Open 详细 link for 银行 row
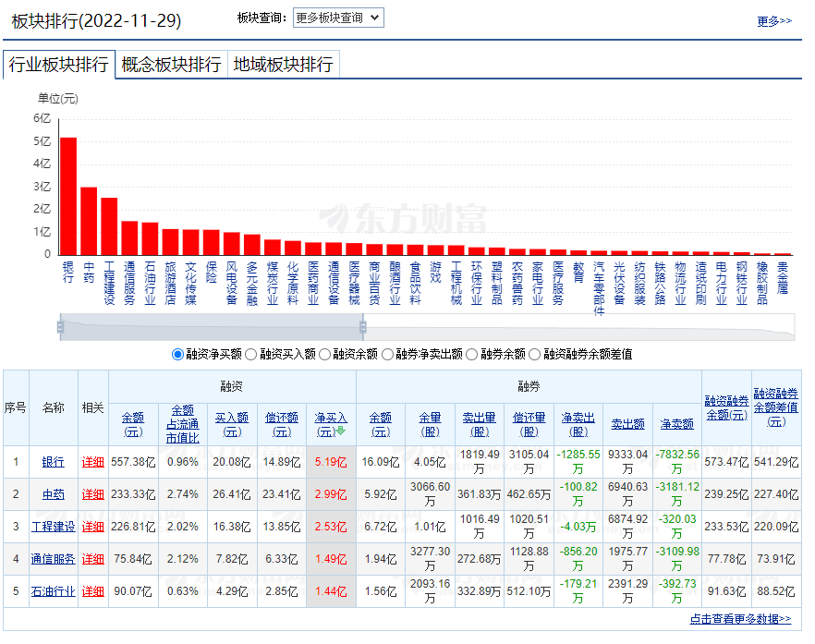The width and height of the screenshot is (815, 644). [x=92, y=462]
